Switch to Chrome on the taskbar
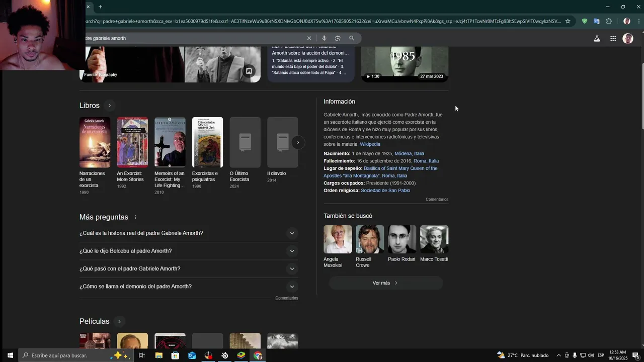The image size is (644, 362). (x=258, y=355)
